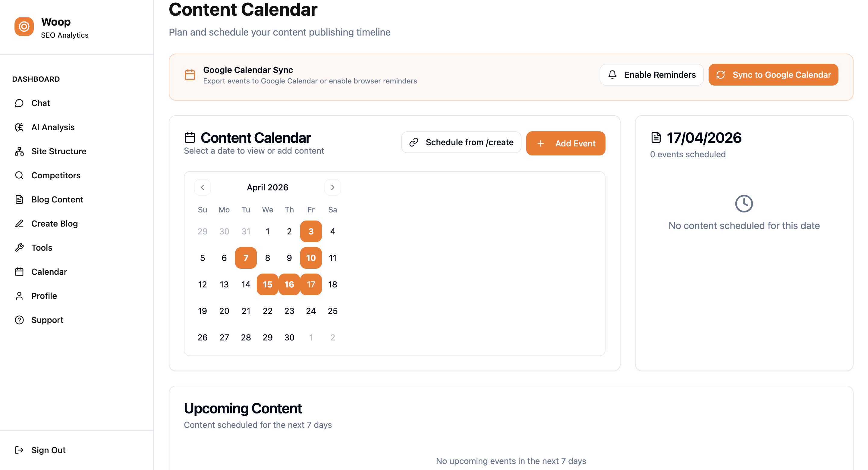Open the Support section
Image resolution: width=868 pixels, height=470 pixels.
(x=47, y=320)
